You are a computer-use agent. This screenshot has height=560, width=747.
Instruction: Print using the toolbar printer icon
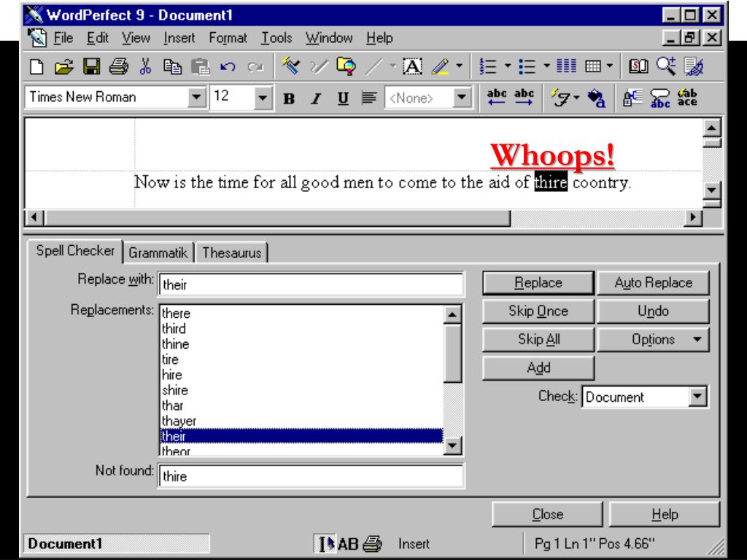click(119, 66)
